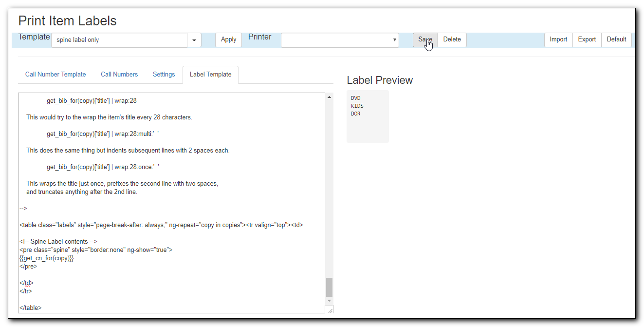The width and height of the screenshot is (644, 327).
Task: Click the Print Item Labels heading
Action: [x=67, y=21]
